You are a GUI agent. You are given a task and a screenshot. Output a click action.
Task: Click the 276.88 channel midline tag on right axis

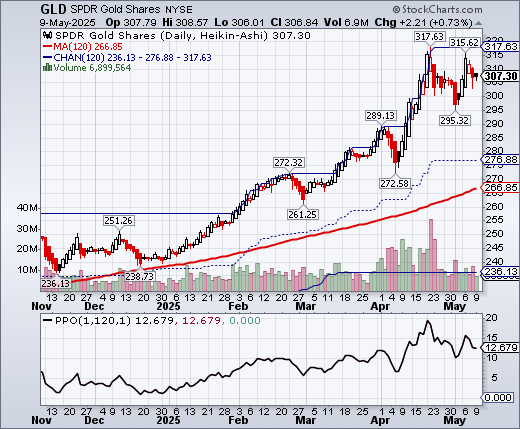coord(500,159)
